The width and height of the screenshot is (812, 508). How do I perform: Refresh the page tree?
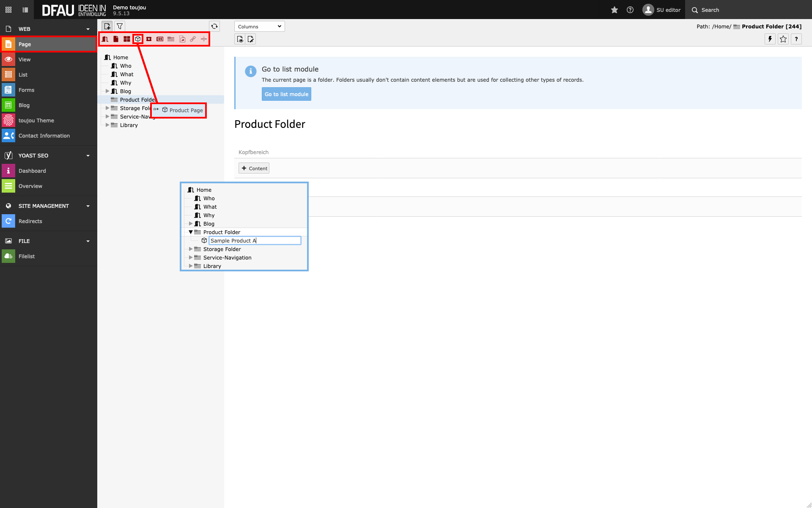tap(214, 26)
